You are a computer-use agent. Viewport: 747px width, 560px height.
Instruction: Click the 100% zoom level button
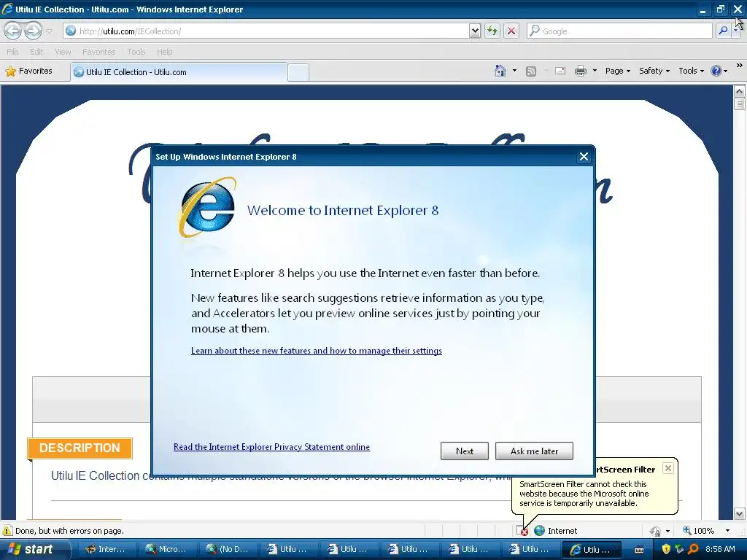[x=698, y=531]
